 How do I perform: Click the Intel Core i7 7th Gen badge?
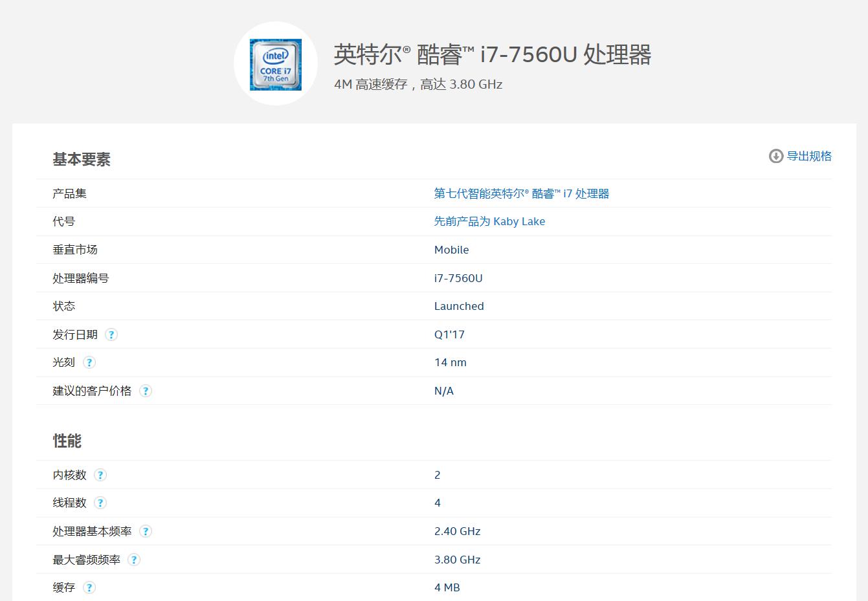coord(276,64)
